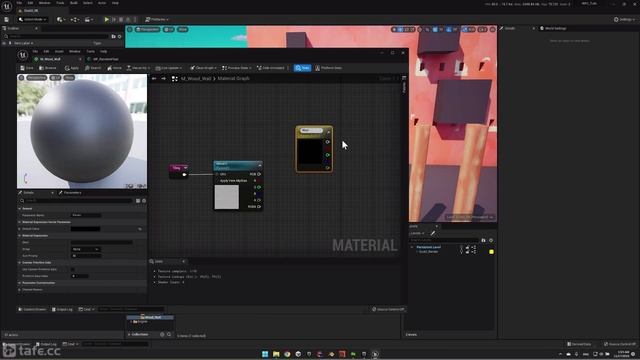Image resolution: width=640 pixels, height=360 pixels.
Task: Click the white RGB output pin on yellow node
Action: pos(327,142)
